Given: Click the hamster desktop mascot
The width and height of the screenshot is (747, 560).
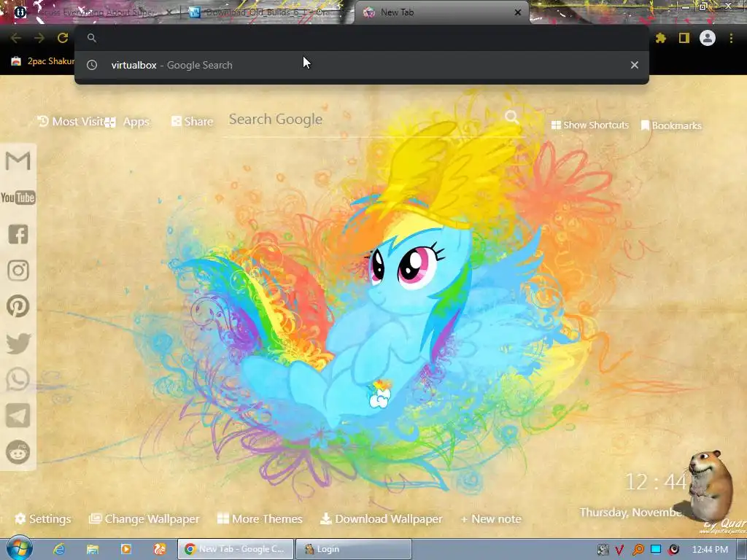Looking at the screenshot, I should 709,485.
